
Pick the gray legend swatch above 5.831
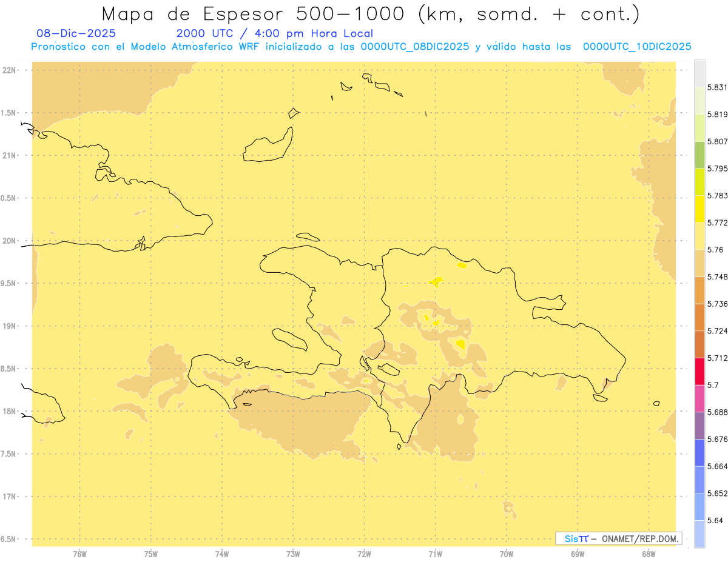[699, 73]
